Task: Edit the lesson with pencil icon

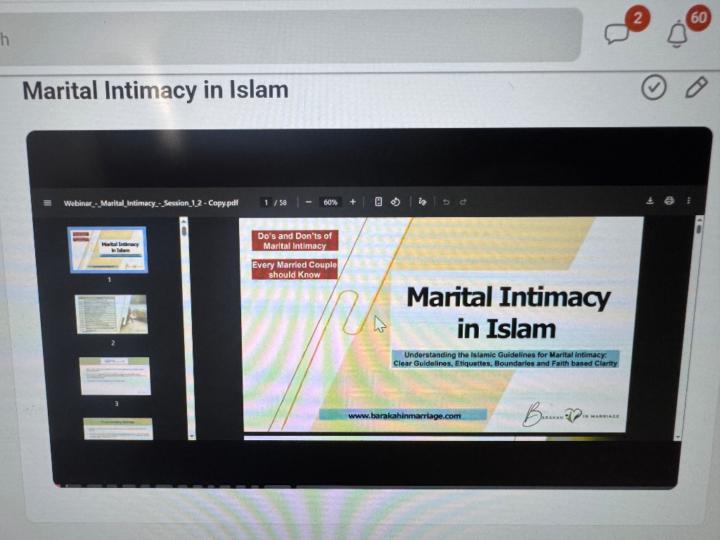Action: tap(696, 88)
